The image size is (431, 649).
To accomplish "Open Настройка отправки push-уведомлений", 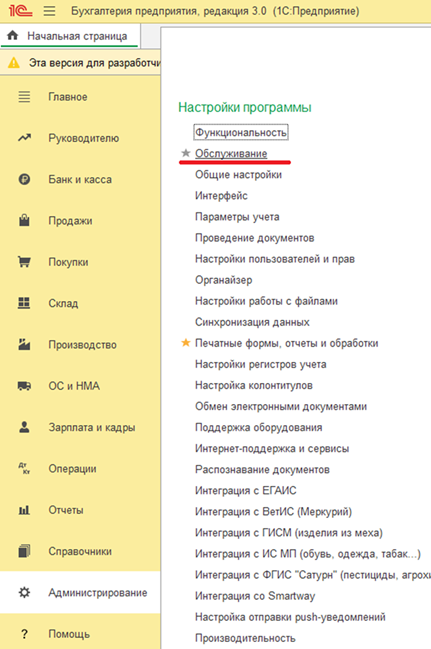I will [290, 617].
